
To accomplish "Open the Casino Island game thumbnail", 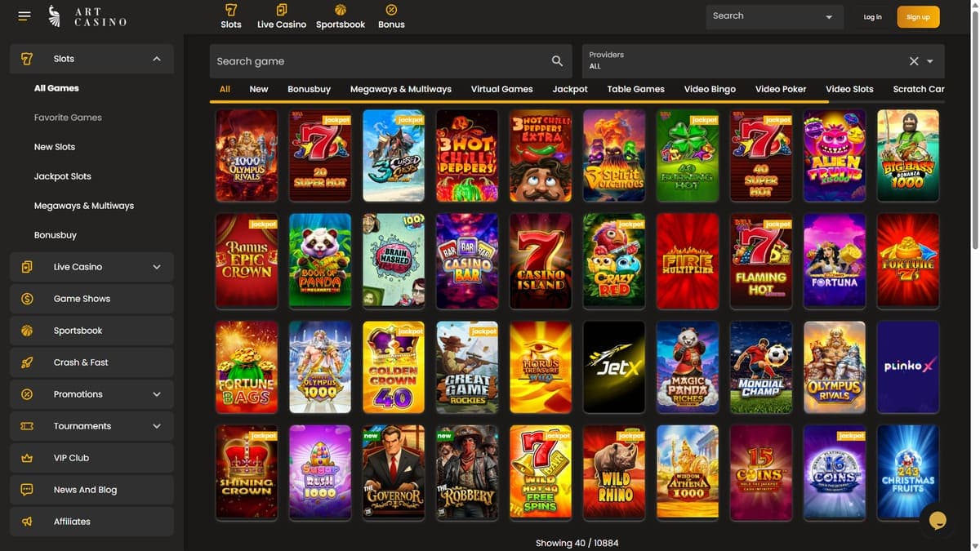I will pyautogui.click(x=541, y=261).
